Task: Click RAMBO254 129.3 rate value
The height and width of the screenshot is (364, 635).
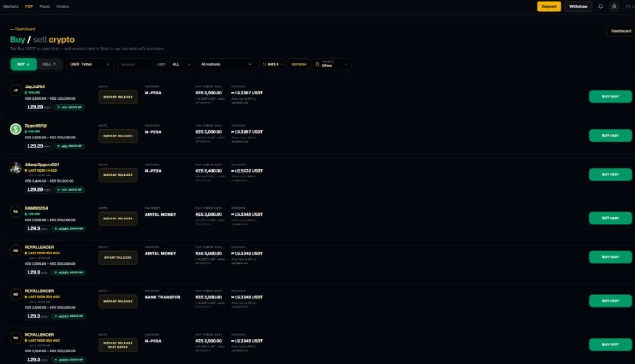Action: pos(33,228)
